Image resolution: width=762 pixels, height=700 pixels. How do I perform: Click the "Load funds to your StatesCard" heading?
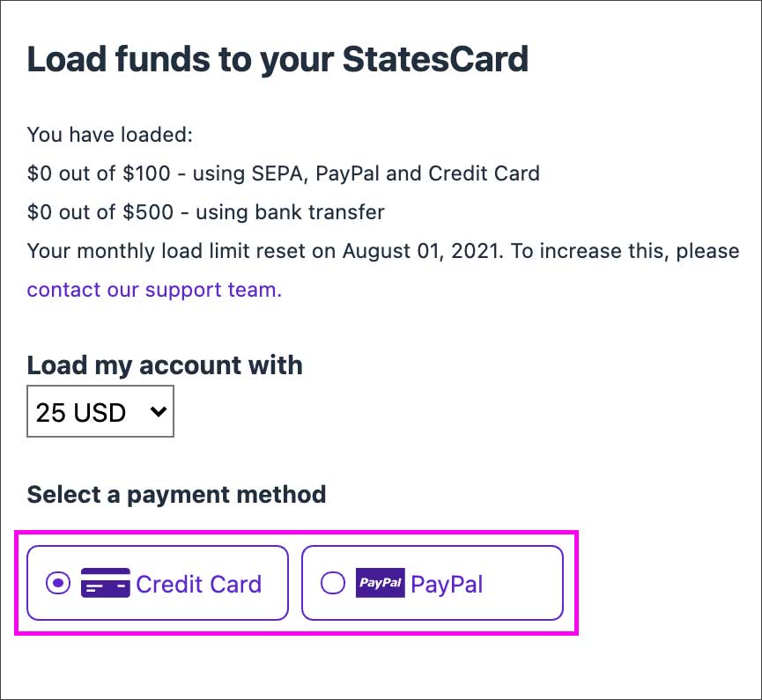(277, 59)
